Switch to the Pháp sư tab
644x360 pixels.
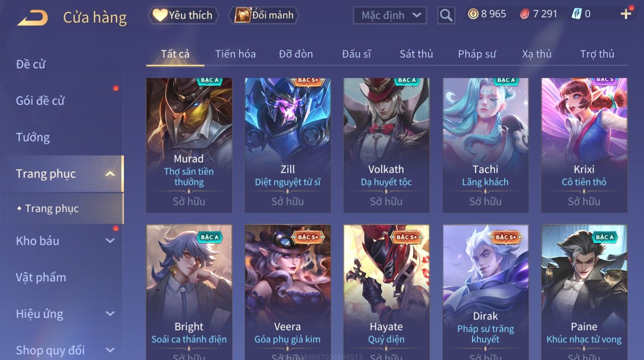tap(477, 54)
